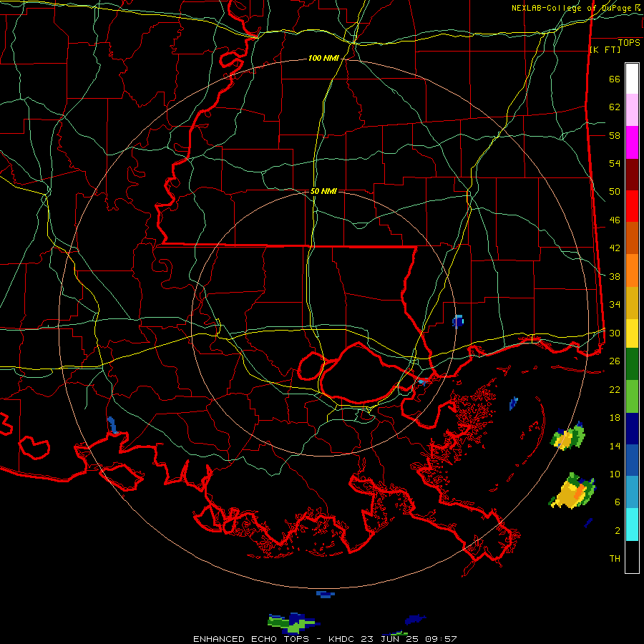The height and width of the screenshot is (644, 644).
Task: Click the '22' legend value
Action: point(615,389)
